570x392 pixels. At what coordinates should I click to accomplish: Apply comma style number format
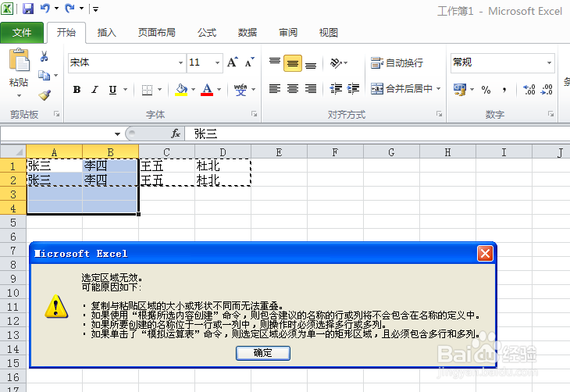(504, 90)
